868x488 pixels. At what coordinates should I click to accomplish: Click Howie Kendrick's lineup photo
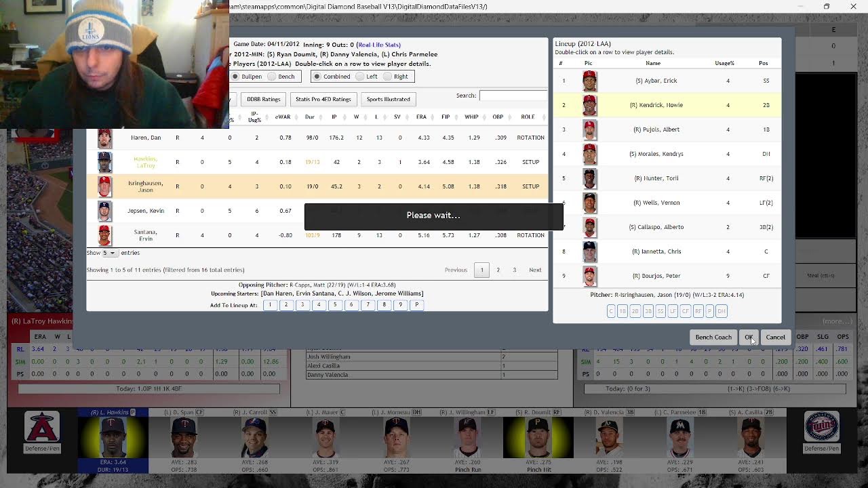tap(589, 105)
